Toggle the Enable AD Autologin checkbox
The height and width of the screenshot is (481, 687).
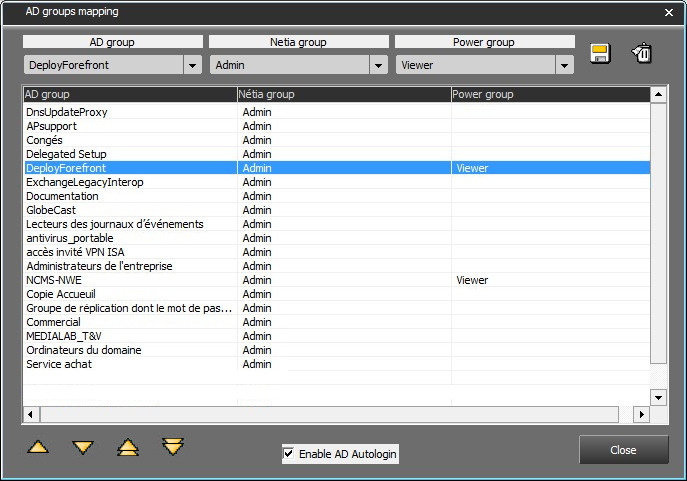289,454
